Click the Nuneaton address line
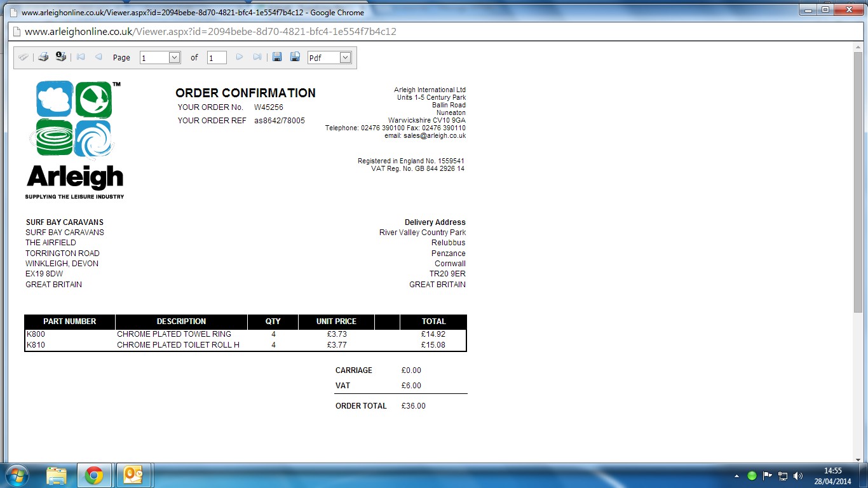This screenshot has width=868, height=488. 451,113
